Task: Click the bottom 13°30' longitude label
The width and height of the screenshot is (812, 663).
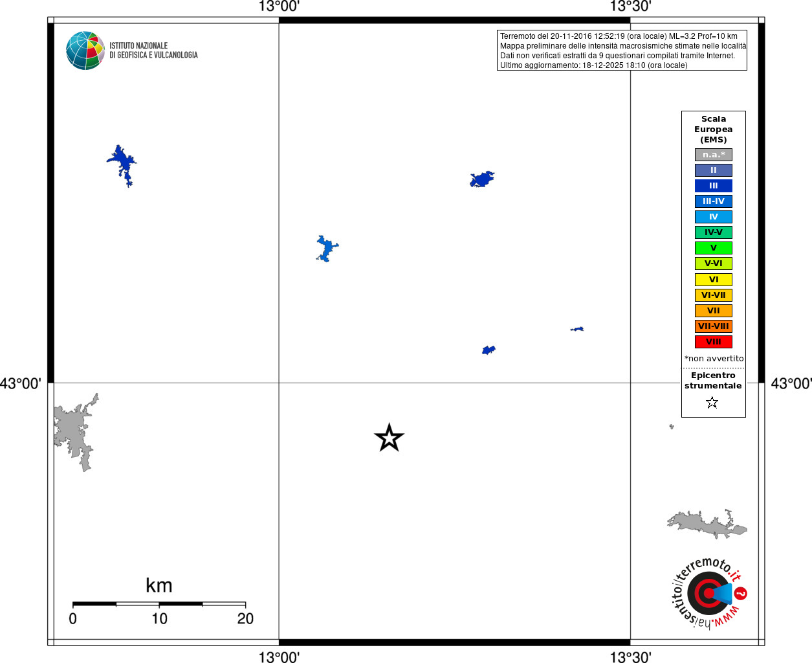Action: (x=630, y=657)
